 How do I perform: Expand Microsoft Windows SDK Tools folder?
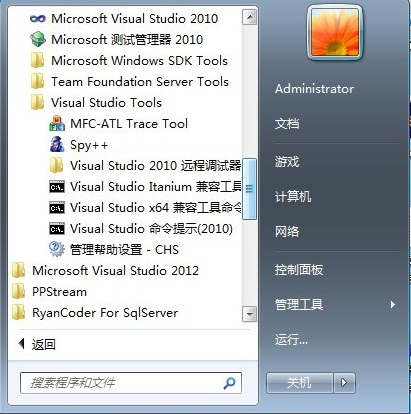(139, 61)
